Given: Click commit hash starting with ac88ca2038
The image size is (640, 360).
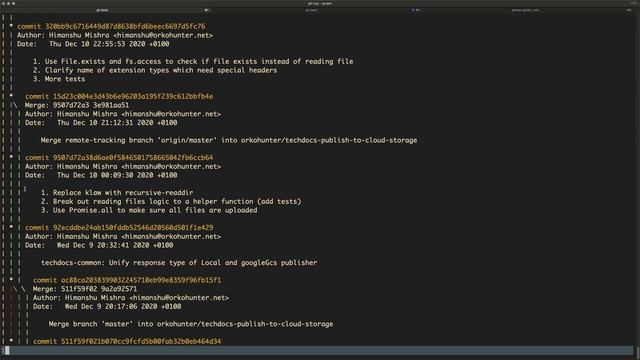Looking at the screenshot, I should click(x=141, y=280).
